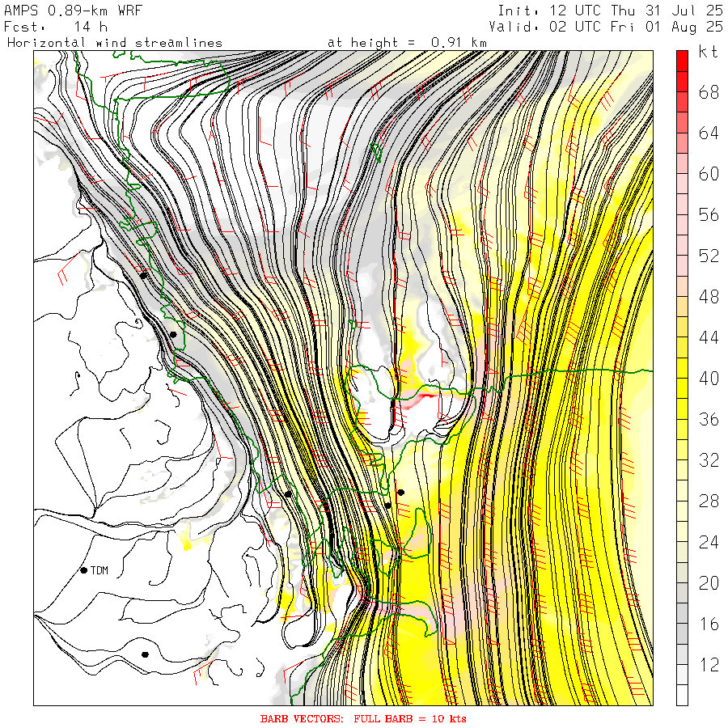
Task: Click the 'BARB VECTORS: FULL BARB = 10 kts' caption
Action: tap(363, 718)
